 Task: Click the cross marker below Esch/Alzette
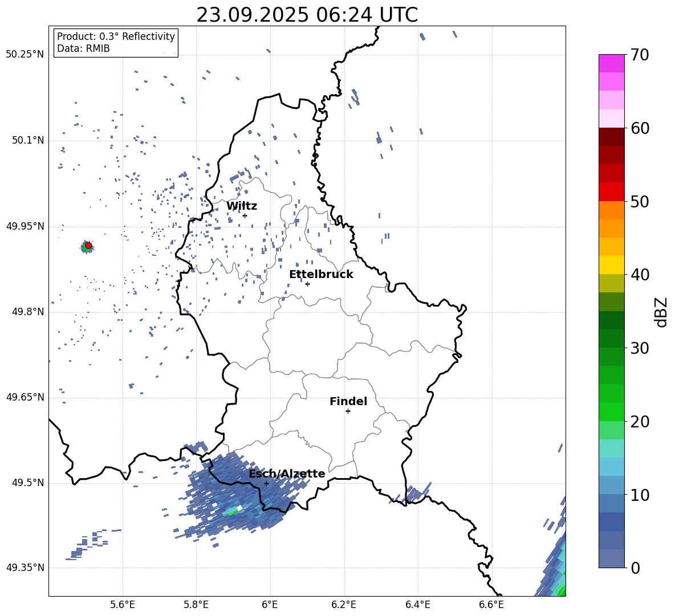pos(266,483)
